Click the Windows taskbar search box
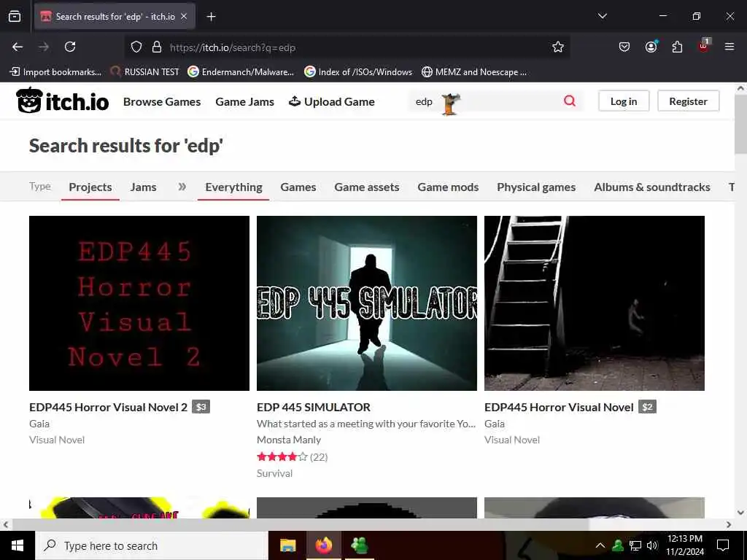This screenshot has width=747, height=560. pyautogui.click(x=152, y=545)
